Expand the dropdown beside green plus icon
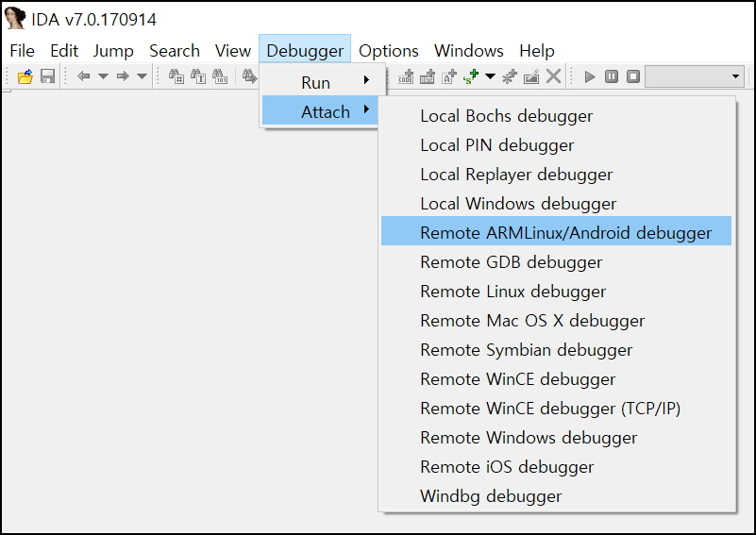Image resolution: width=756 pixels, height=535 pixels. (x=490, y=76)
